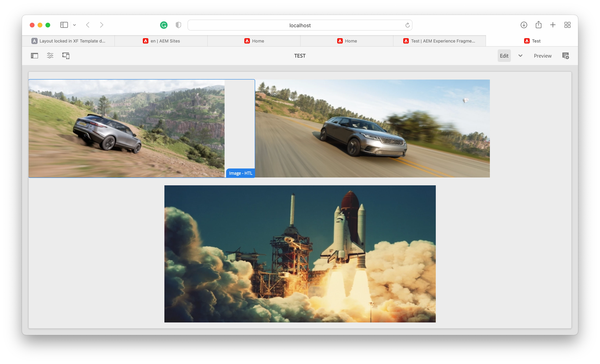Screen dimensions: 600x364
Task: Open the Share icon in Safari
Action: pyautogui.click(x=538, y=25)
